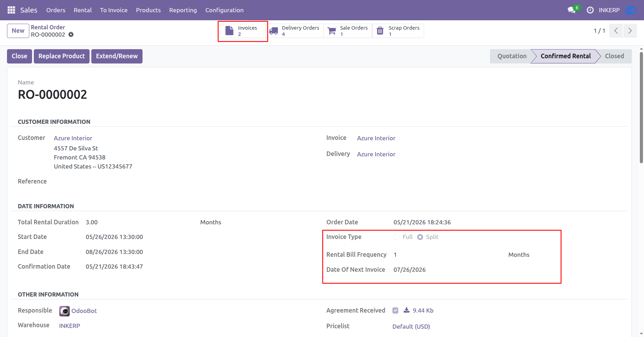Select the Split invoice type radio
Image resolution: width=644 pixels, height=337 pixels.
point(420,237)
